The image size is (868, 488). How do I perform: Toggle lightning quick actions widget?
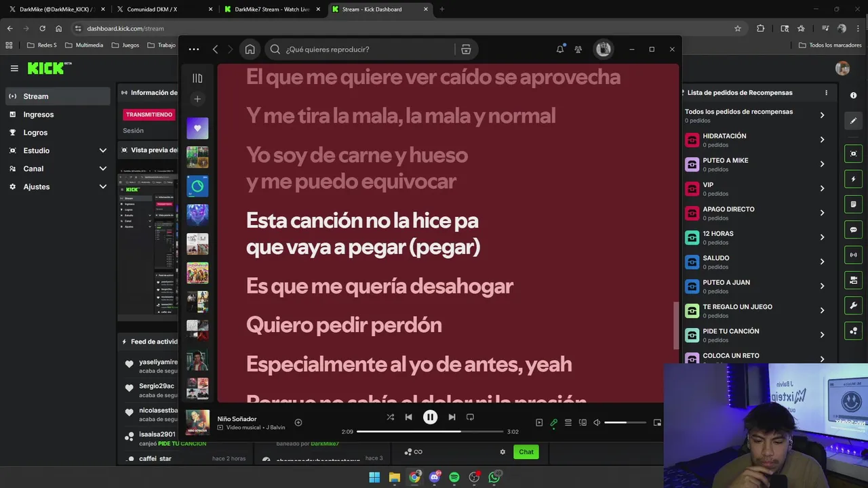pos(853,180)
